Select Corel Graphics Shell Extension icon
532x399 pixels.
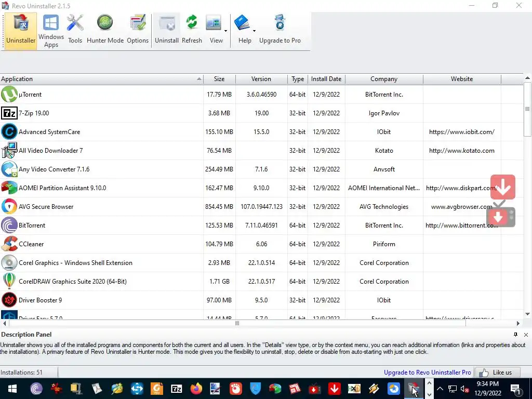pyautogui.click(x=9, y=262)
